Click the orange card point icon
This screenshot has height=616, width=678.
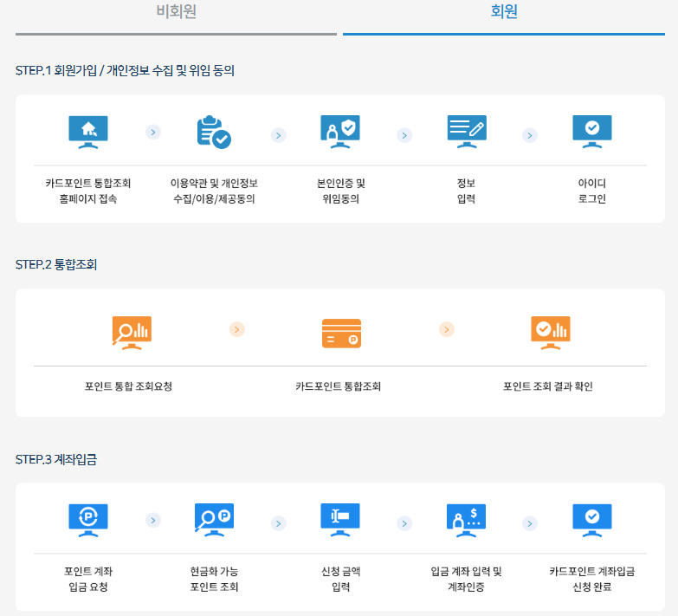pyautogui.click(x=341, y=334)
